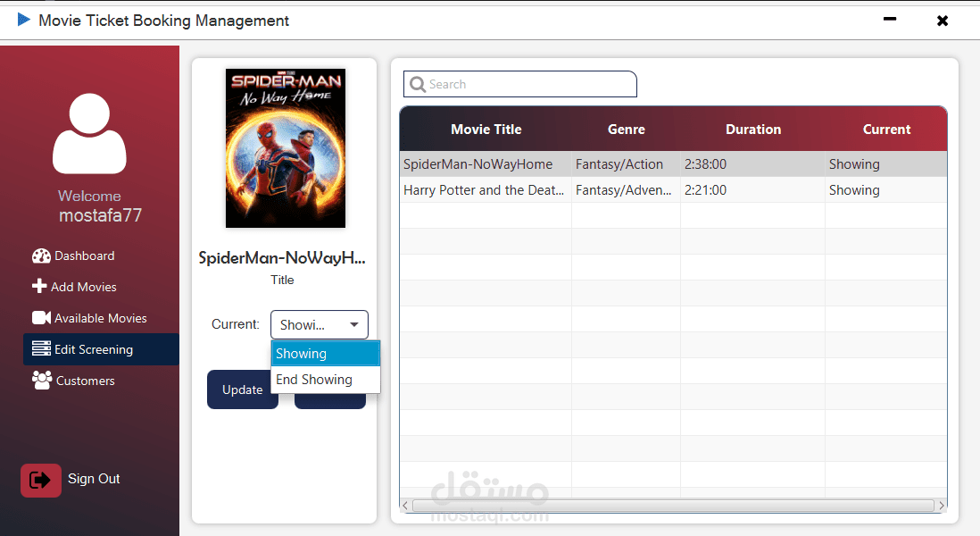The height and width of the screenshot is (536, 980).
Task: Click the table's horizontal scrollbar thumb
Action: (673, 506)
